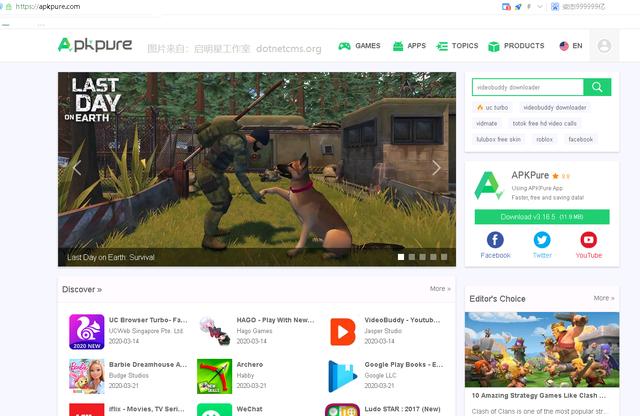Click the 'Barbie Dreamhouse A...' title
640x416 pixels.
pyautogui.click(x=148, y=364)
